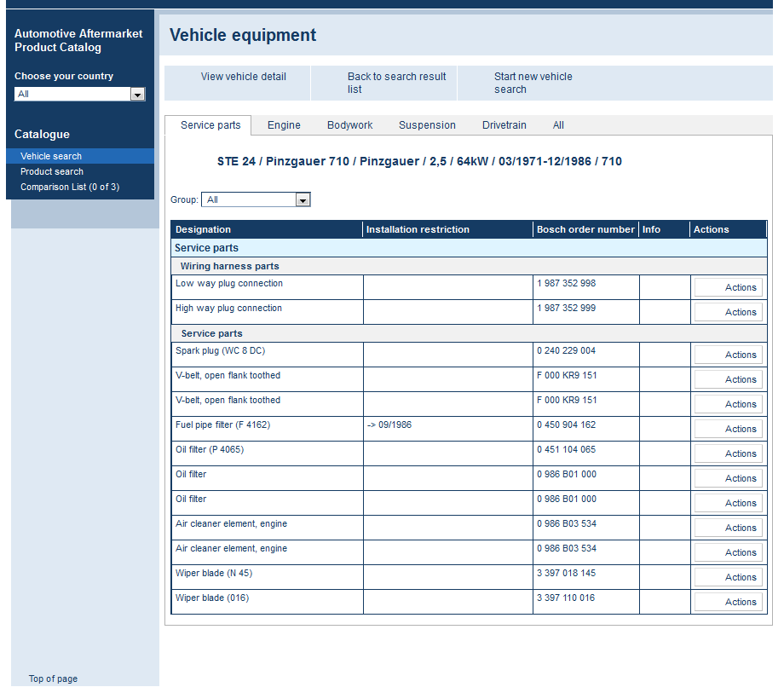View Wiper blade (N 45) details
Viewport: 784px width, 693px height.
[x=214, y=573]
